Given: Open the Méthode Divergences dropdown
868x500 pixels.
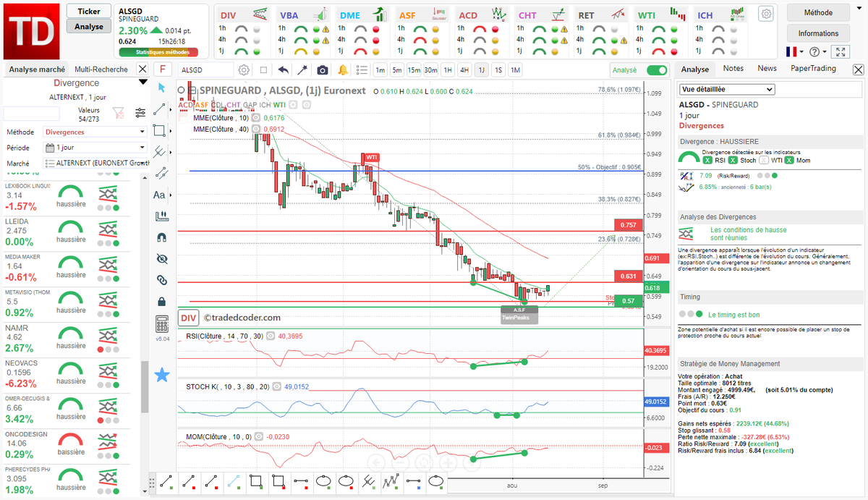Looking at the screenshot, I should tap(95, 132).
